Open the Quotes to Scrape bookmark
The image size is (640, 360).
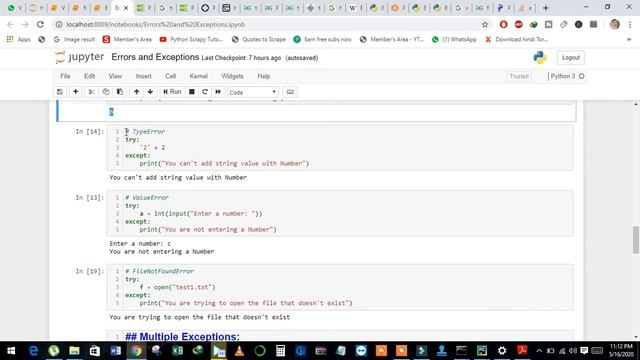(x=259, y=40)
